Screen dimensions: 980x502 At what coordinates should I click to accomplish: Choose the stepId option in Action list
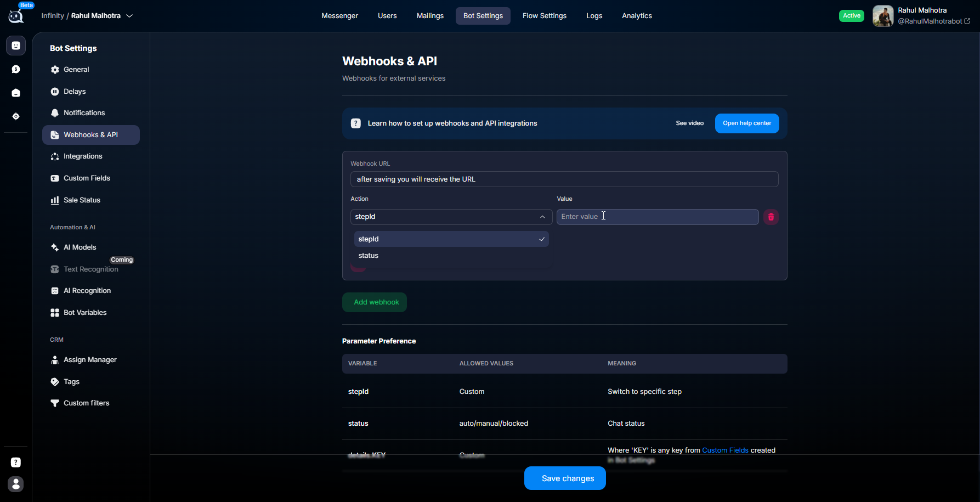[x=451, y=239]
